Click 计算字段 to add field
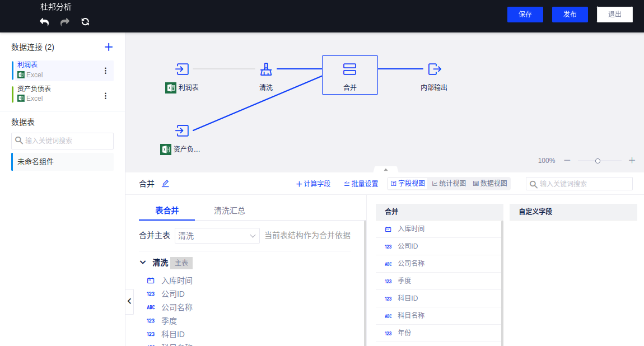The height and width of the screenshot is (346, 644). (313, 184)
